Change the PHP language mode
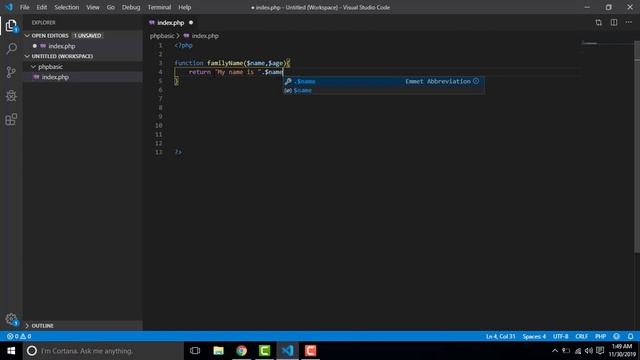 [x=600, y=336]
